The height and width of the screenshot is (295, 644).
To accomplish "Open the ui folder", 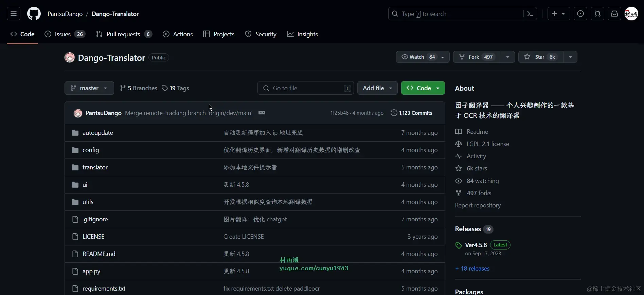I will click(x=85, y=185).
